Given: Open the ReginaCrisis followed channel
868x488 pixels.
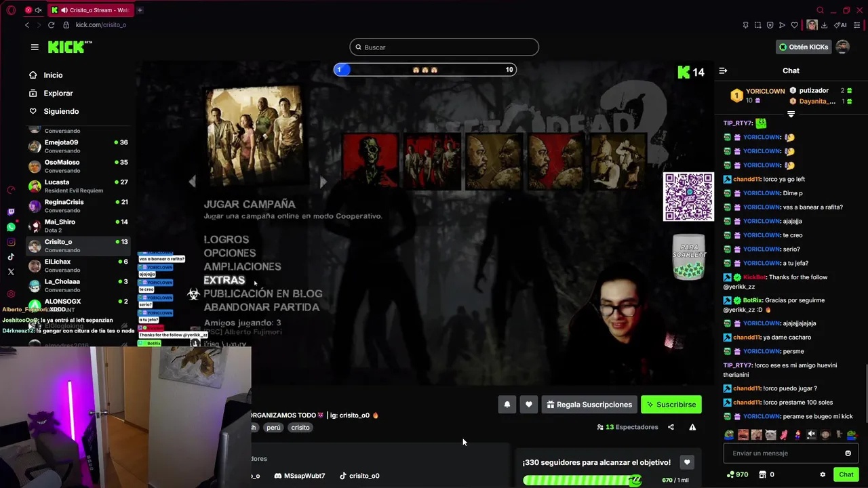Looking at the screenshot, I should (x=77, y=205).
